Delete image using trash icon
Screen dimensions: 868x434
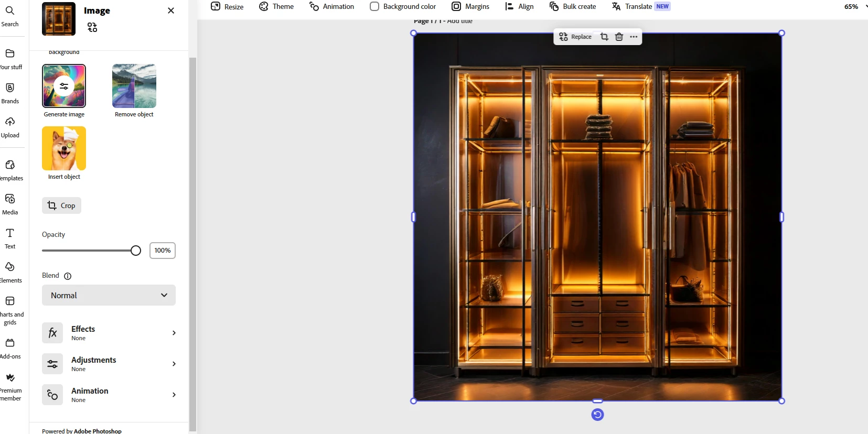pyautogui.click(x=619, y=37)
